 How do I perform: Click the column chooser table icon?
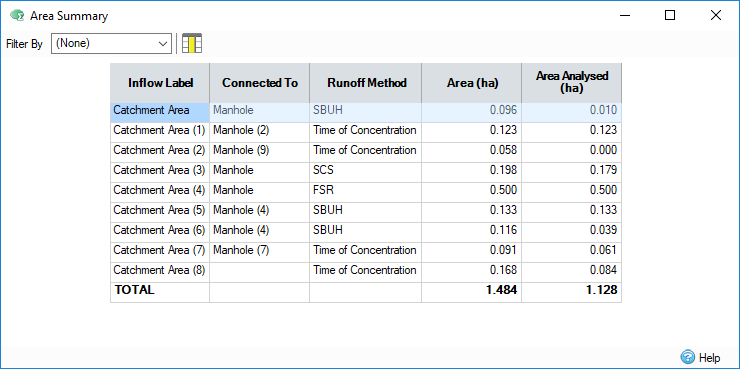pyautogui.click(x=192, y=43)
